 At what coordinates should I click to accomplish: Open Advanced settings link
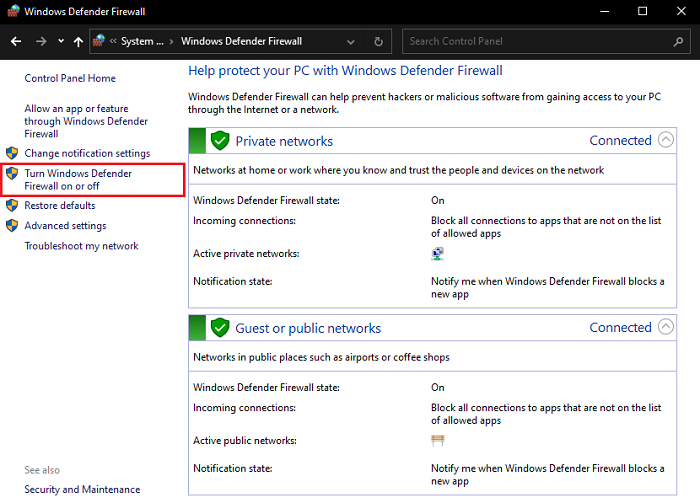pos(65,226)
